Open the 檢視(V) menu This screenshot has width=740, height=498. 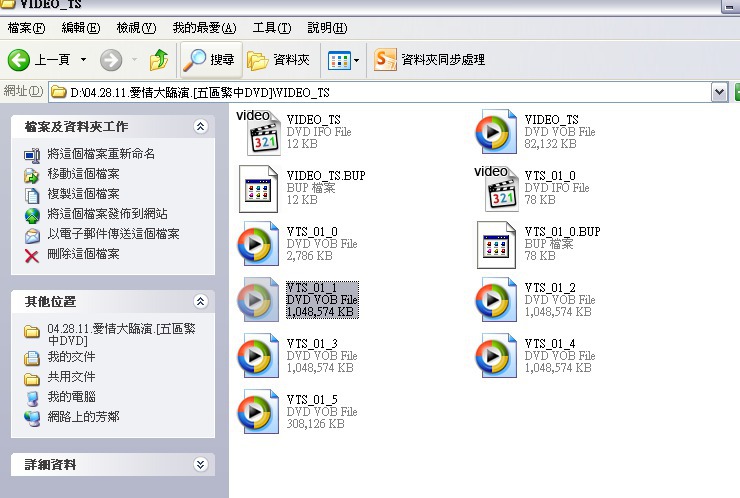136,28
